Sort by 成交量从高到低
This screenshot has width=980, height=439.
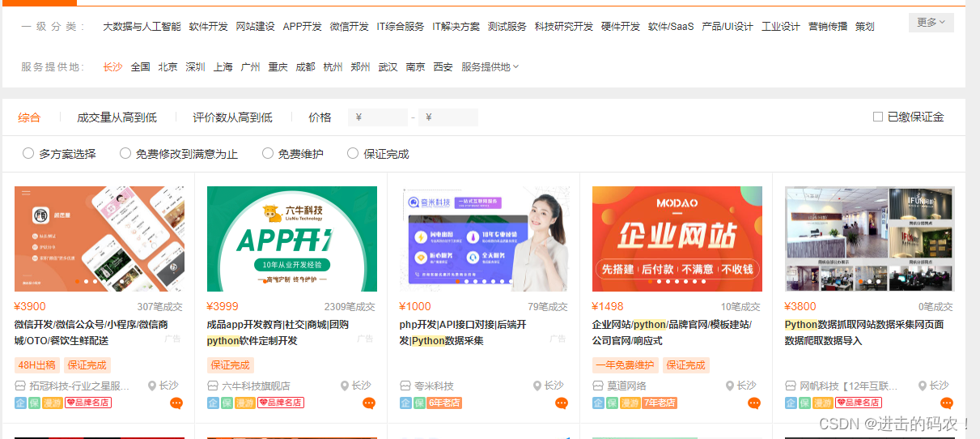pyautogui.click(x=117, y=117)
